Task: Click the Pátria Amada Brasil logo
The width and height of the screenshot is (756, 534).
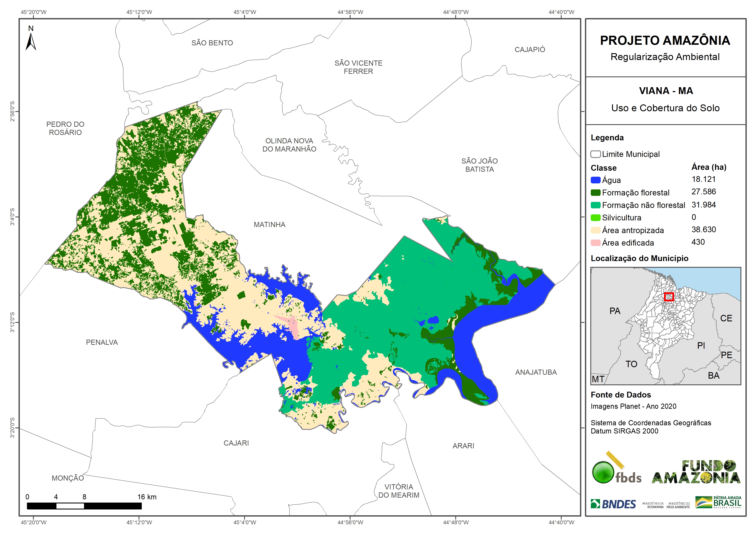Action: [719, 502]
